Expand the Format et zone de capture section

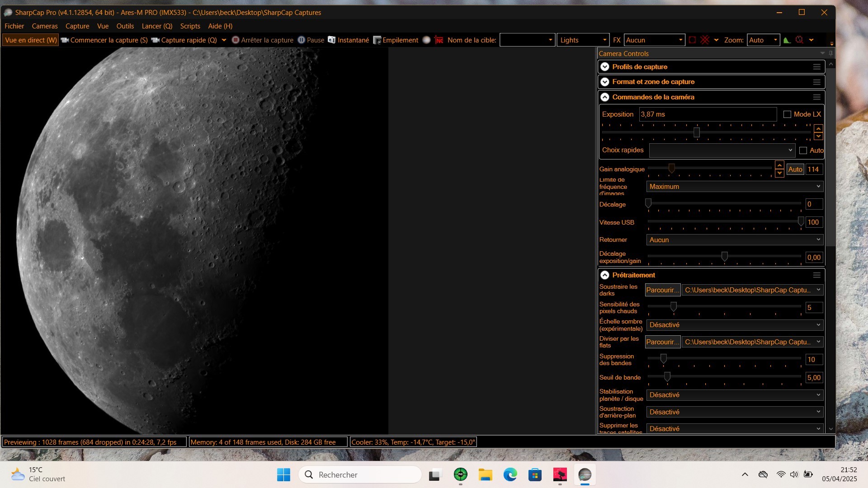(x=605, y=82)
